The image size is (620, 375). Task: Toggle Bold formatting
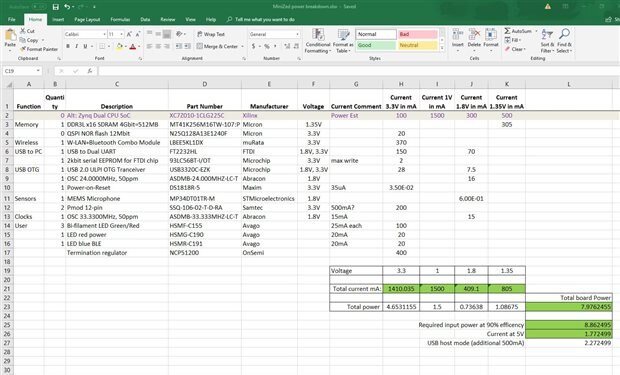68,47
